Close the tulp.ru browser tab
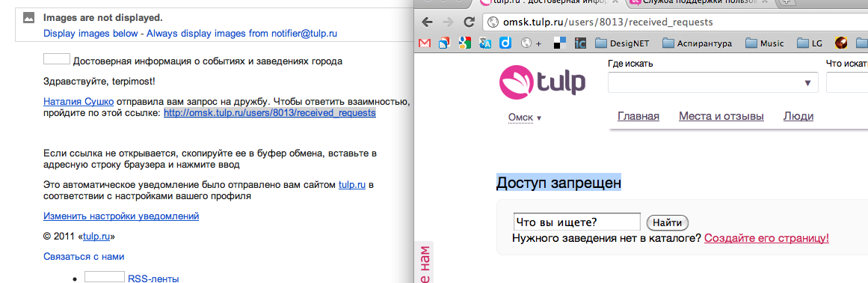The height and width of the screenshot is (283, 868). point(615,1)
